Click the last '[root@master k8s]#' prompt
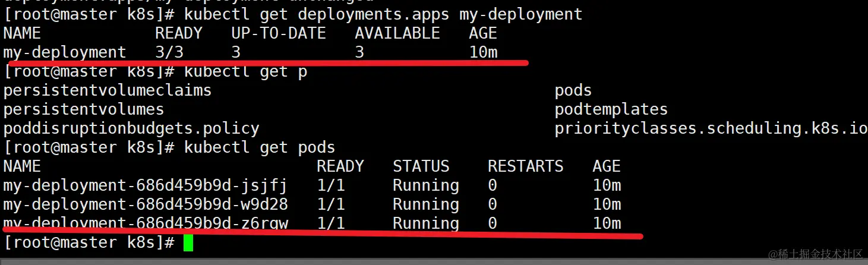Image resolution: width=868 pixels, height=265 pixels. [x=89, y=242]
